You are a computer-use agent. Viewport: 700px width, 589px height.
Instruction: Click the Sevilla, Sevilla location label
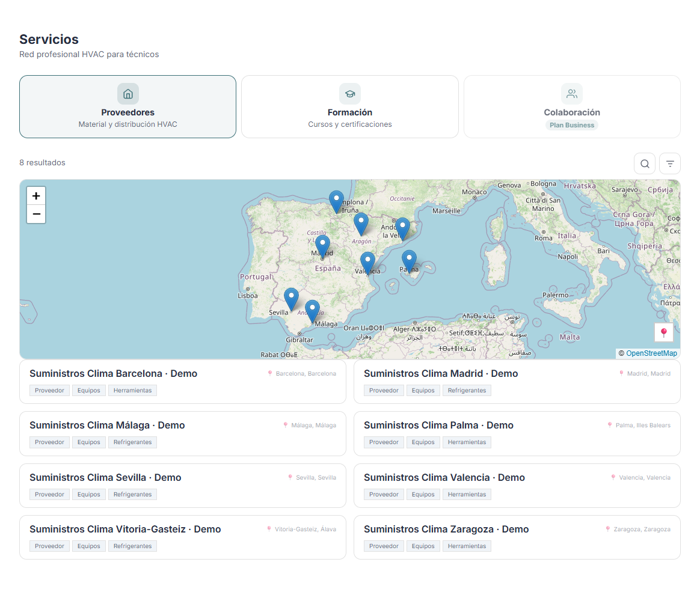pyautogui.click(x=316, y=478)
